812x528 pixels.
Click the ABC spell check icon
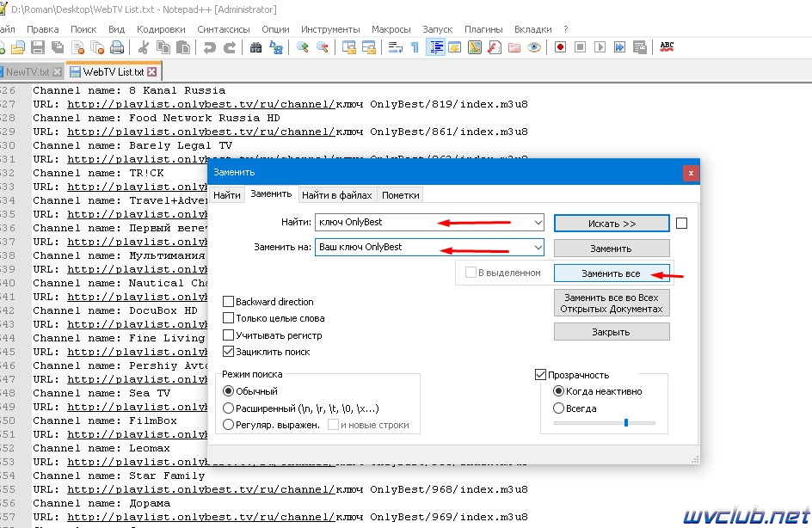coord(667,47)
